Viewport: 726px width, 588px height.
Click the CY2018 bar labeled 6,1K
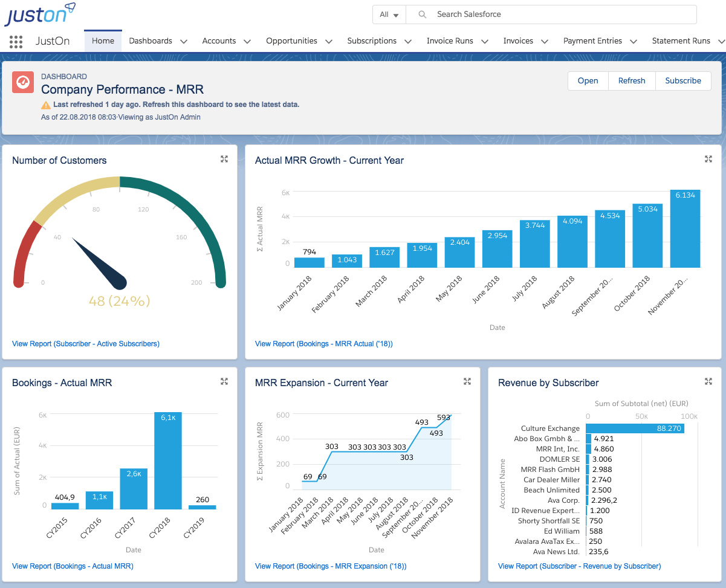168,460
